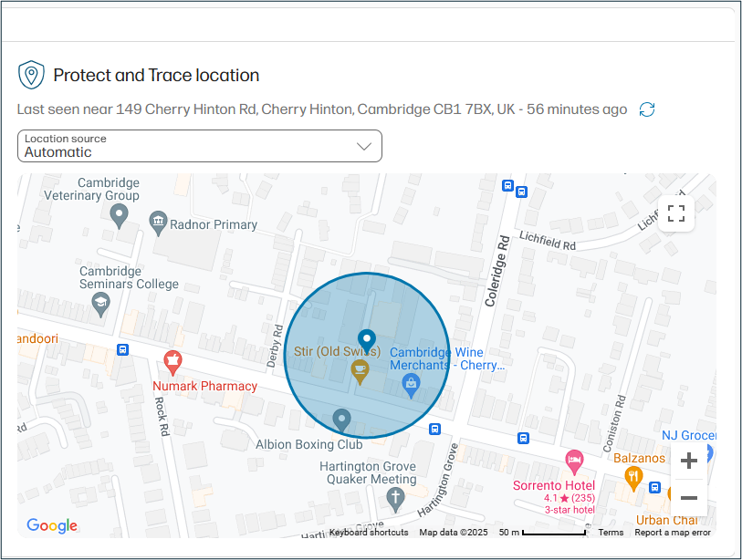
Task: Click the Protect and Trace shield icon
Action: click(x=33, y=74)
